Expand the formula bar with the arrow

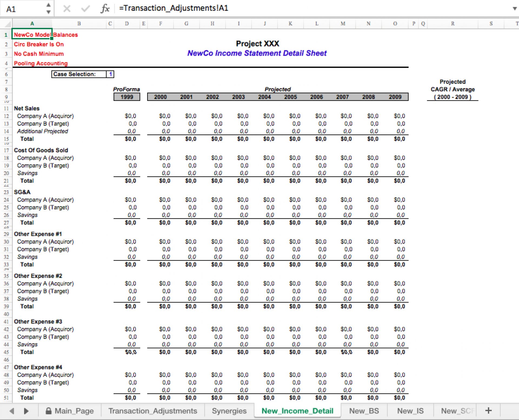tap(515, 9)
